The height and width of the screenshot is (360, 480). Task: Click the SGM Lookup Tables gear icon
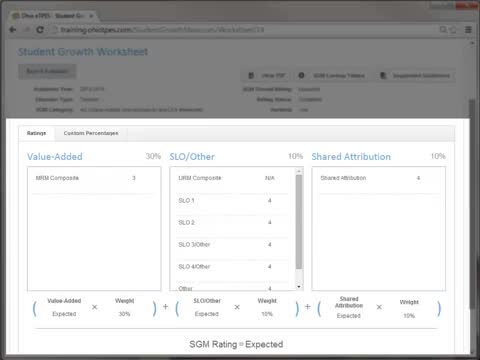(301, 76)
